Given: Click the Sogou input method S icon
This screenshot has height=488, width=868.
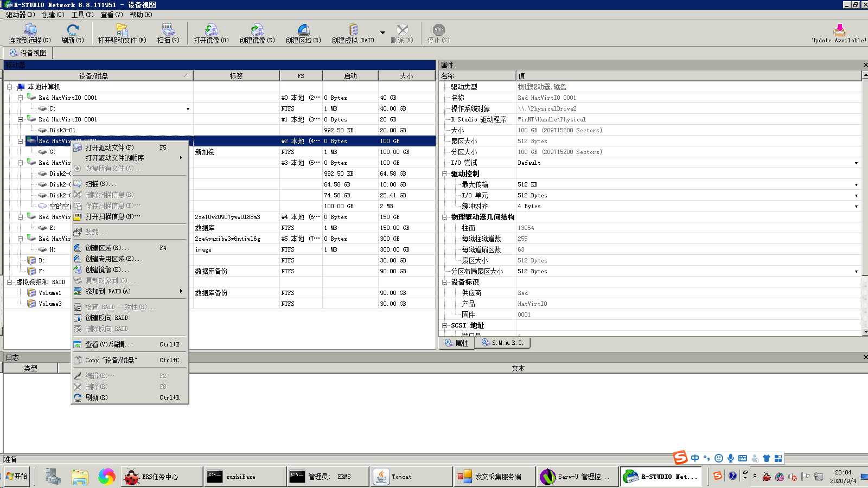Looking at the screenshot, I should [680, 458].
